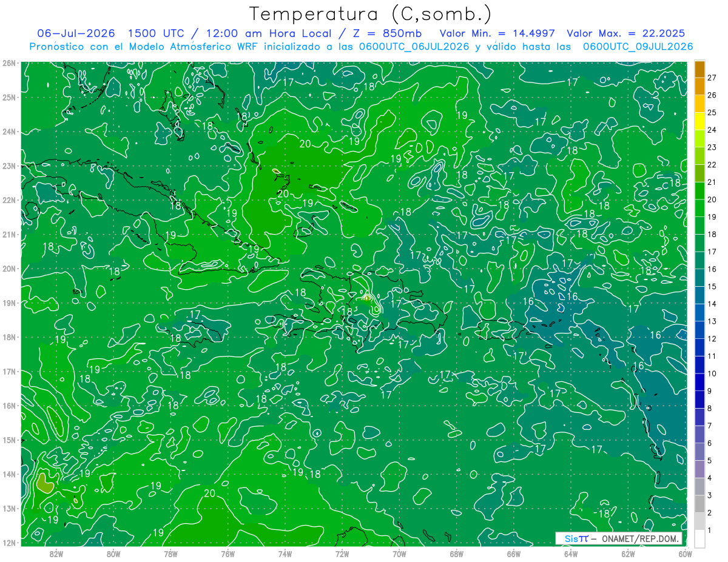Pick the yellow legend swatch near 24

tap(699, 121)
